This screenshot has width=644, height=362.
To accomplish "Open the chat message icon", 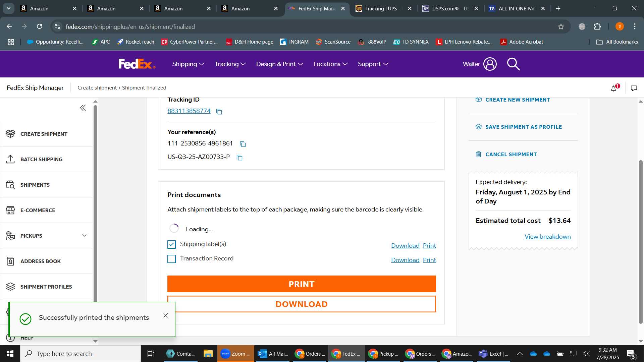I will coord(634,88).
